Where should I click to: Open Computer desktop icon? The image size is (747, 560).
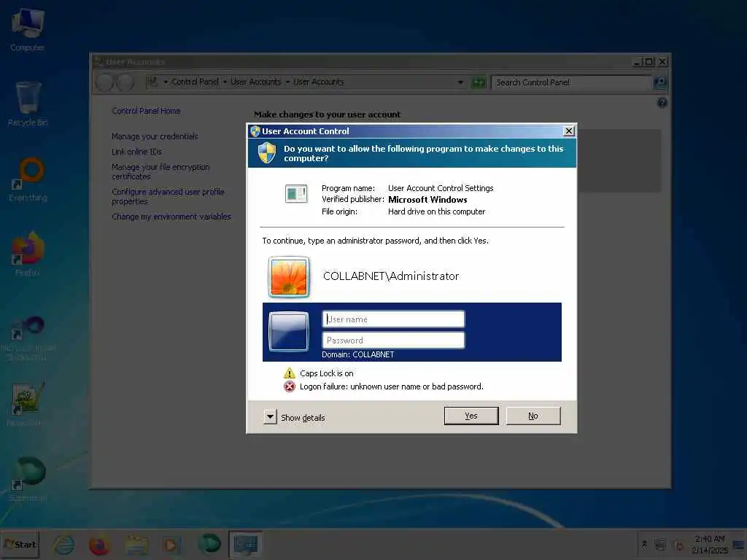click(28, 29)
